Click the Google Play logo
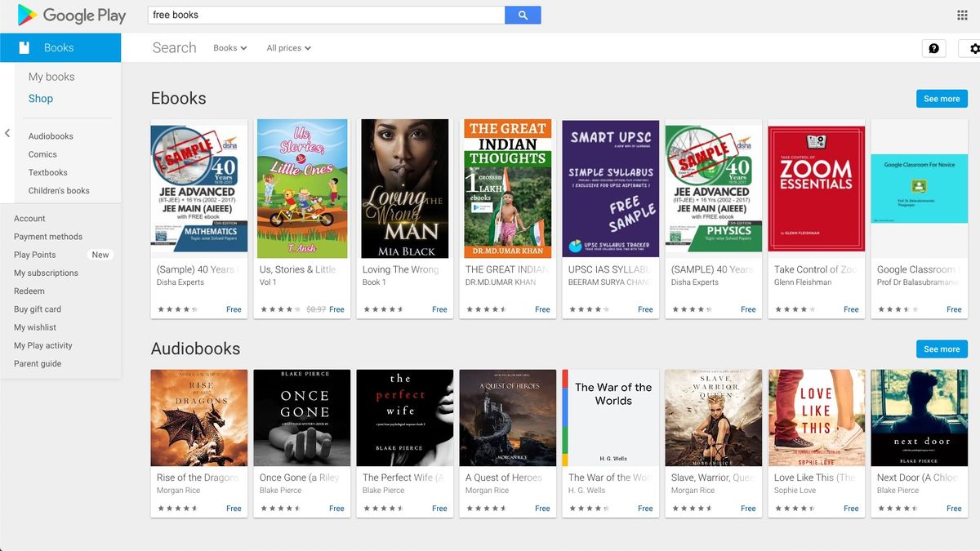 [x=71, y=15]
